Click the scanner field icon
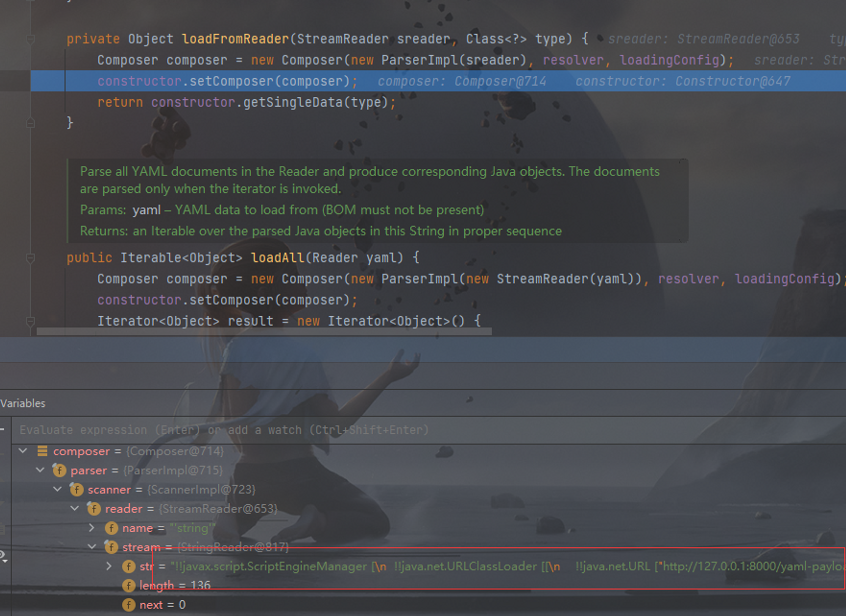846x616 pixels. pyautogui.click(x=77, y=490)
